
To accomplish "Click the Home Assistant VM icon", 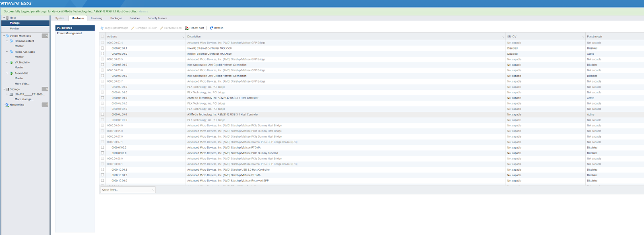I will click(11, 52).
